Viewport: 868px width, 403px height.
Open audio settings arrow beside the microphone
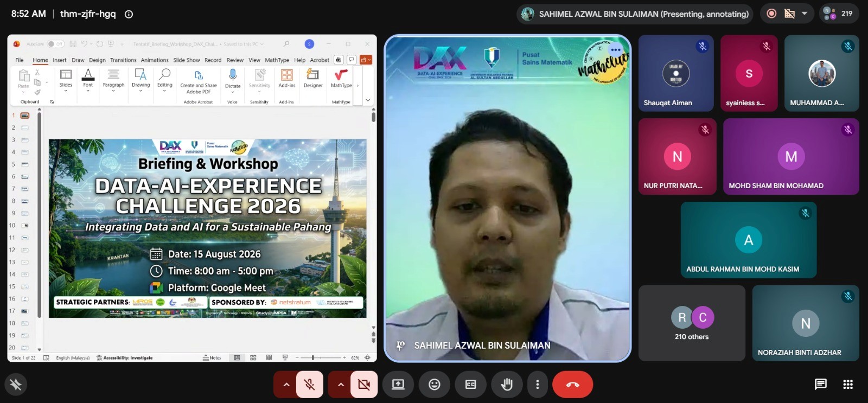point(286,385)
